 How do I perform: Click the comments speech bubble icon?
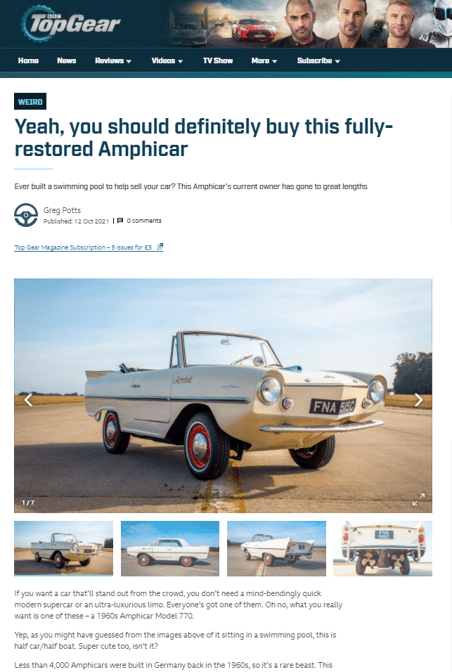[x=120, y=221]
